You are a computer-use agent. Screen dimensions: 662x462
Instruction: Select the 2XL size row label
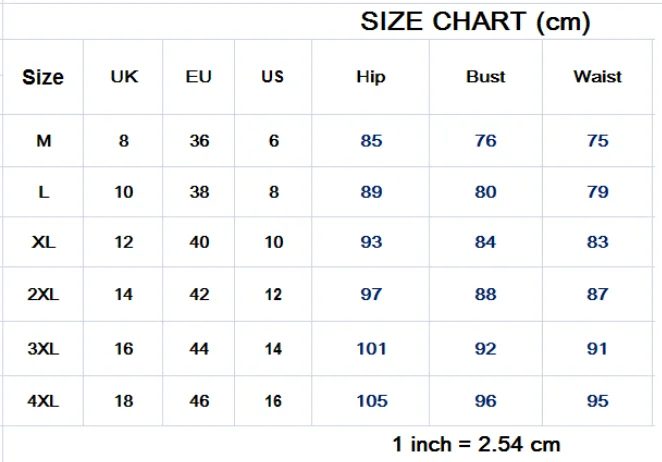tap(43, 294)
